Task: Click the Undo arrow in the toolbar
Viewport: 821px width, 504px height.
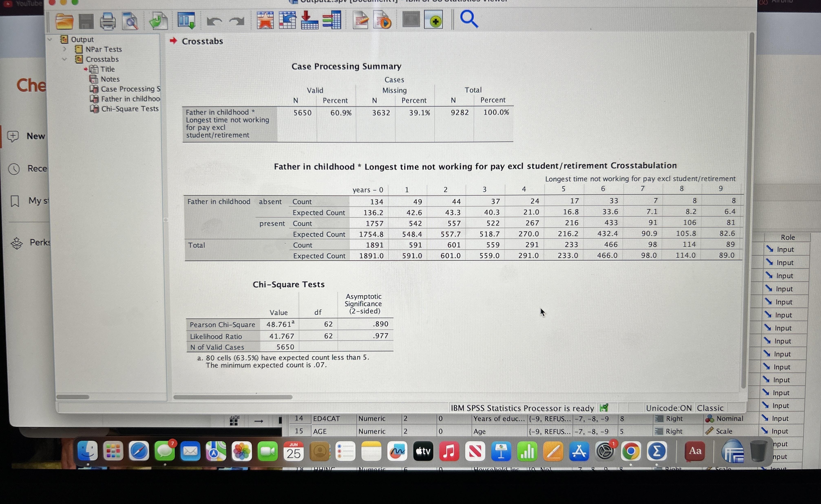Action: 214,21
